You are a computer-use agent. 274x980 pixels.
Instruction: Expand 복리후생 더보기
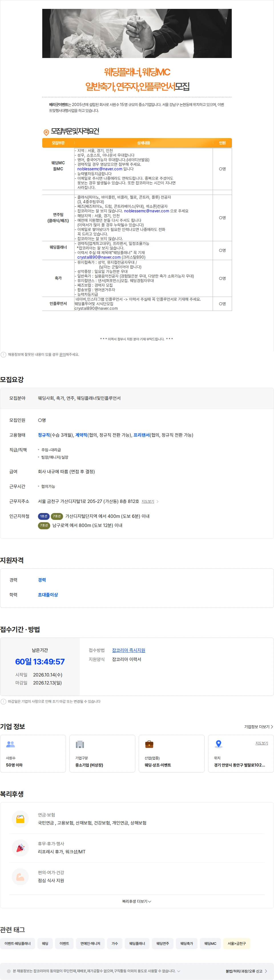[x=137, y=901]
